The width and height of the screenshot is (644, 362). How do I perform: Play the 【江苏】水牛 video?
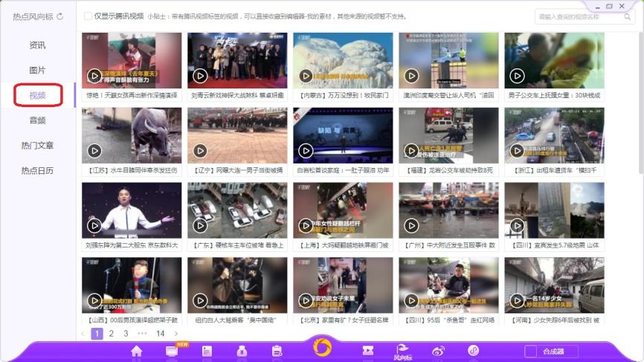coord(94,151)
